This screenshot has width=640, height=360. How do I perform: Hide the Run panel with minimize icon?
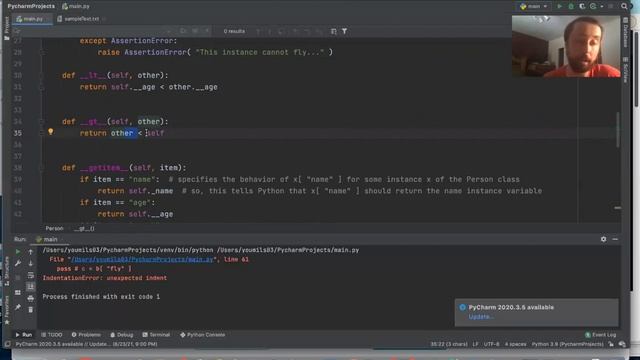615,239
